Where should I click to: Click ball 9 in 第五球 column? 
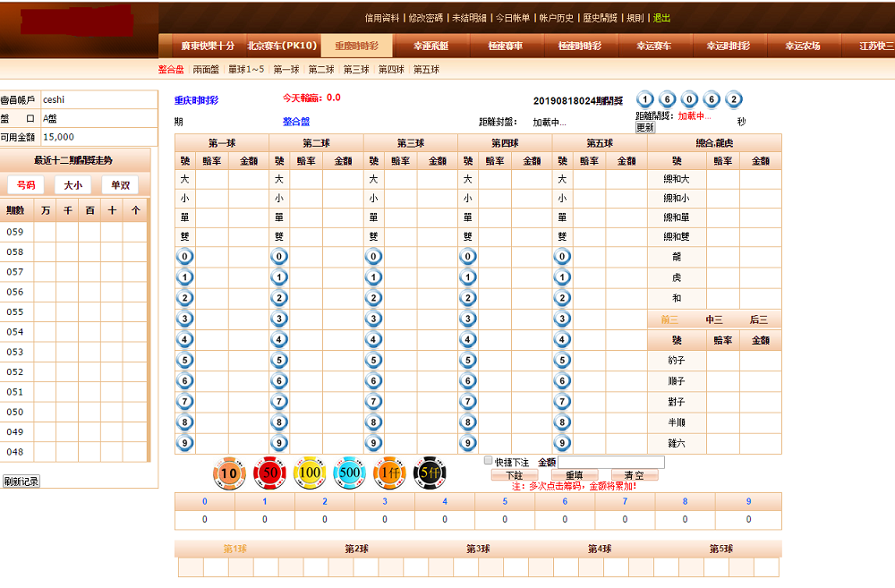[562, 442]
